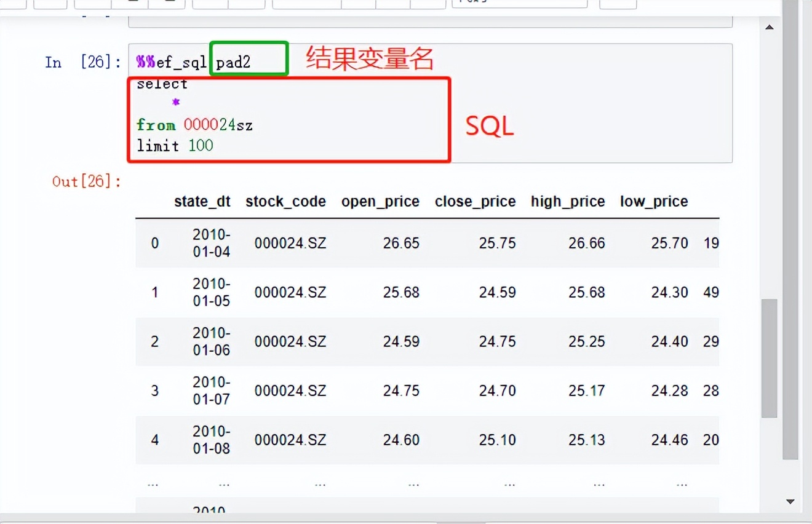Click the vertical scrollbar thumb of the notebook

tap(770, 359)
